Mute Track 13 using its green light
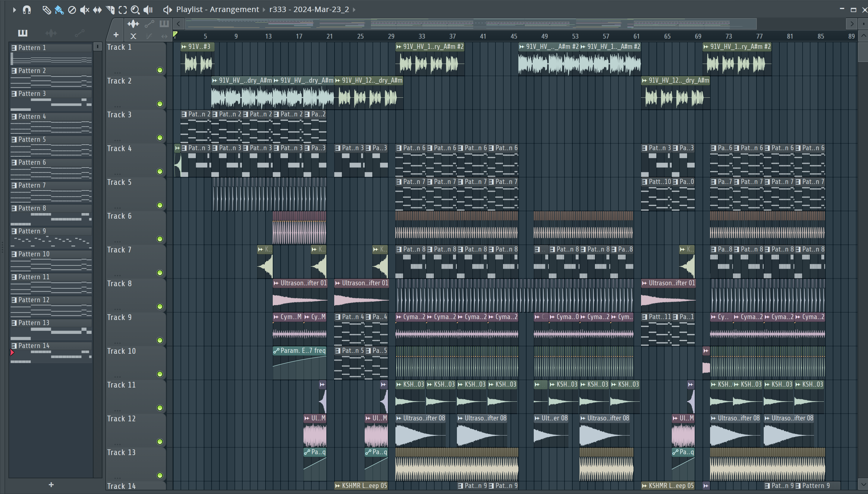The width and height of the screenshot is (868, 494). tap(160, 475)
